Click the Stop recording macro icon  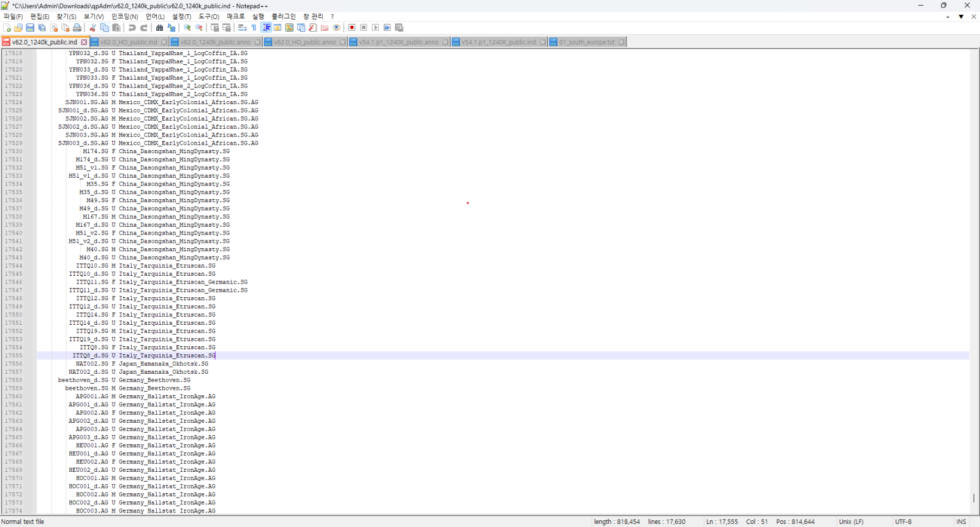363,28
